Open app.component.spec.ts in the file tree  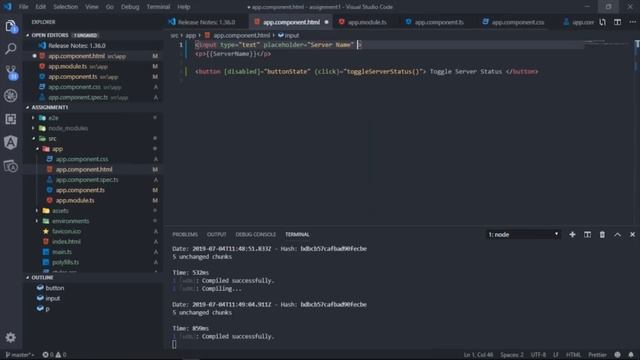[x=87, y=180]
